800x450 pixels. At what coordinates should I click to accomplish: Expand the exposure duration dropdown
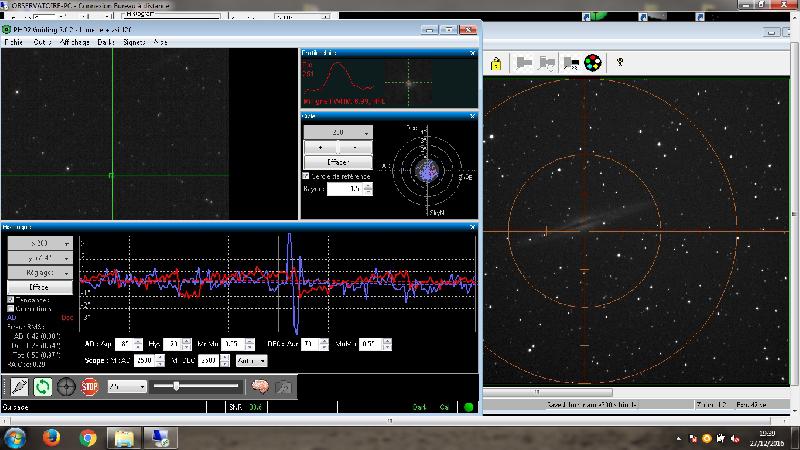tap(127, 386)
